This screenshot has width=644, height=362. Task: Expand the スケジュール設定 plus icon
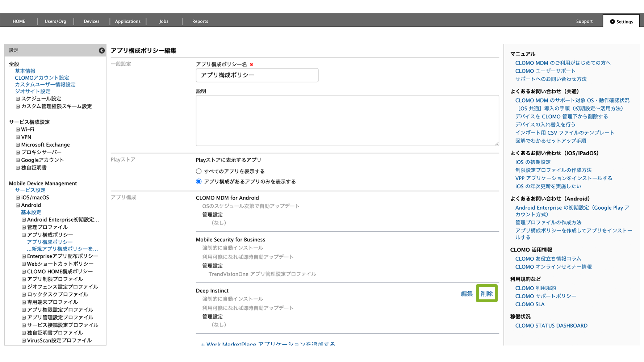point(18,99)
